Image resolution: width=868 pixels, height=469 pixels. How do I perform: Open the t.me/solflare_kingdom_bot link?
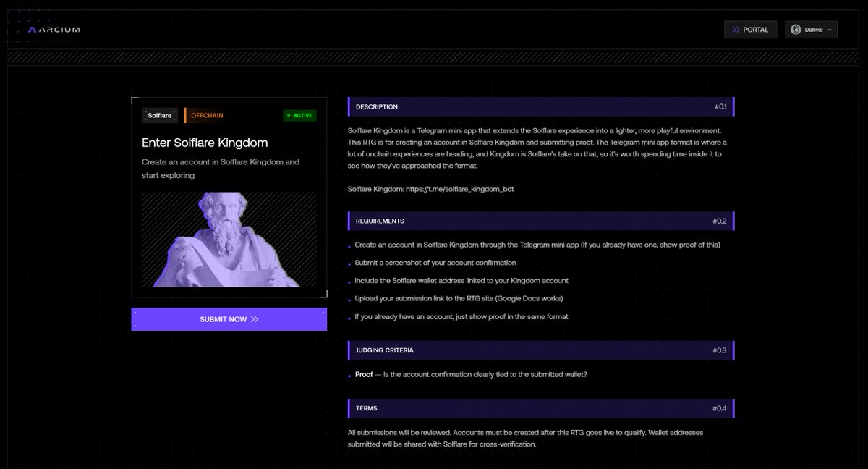tap(459, 189)
